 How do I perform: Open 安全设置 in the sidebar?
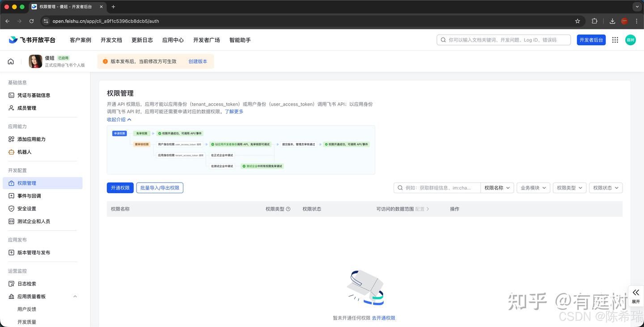(x=26, y=209)
